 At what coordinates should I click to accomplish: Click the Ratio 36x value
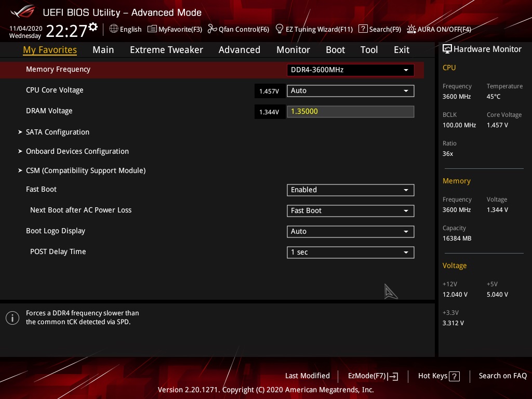click(x=447, y=154)
